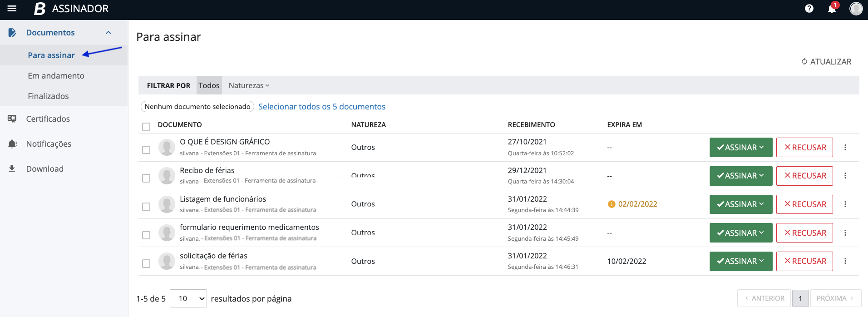
Task: Check the select-all documents checkbox in header
Action: (146, 127)
